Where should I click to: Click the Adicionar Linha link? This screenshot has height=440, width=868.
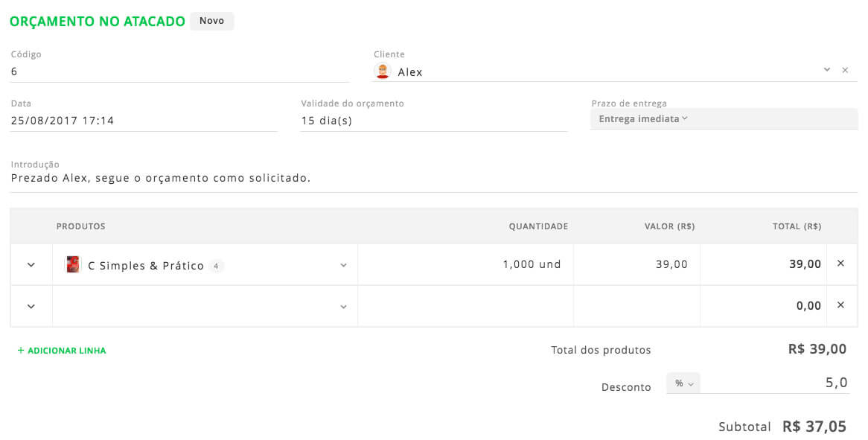(62, 351)
